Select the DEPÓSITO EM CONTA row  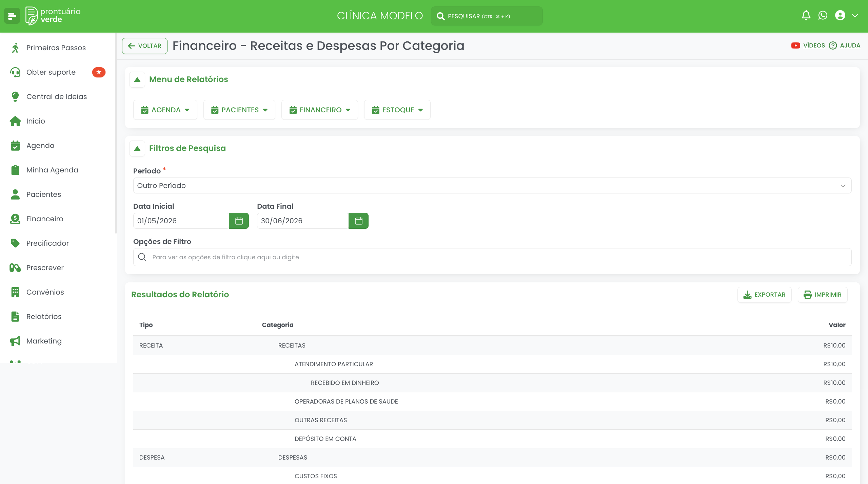tap(492, 439)
